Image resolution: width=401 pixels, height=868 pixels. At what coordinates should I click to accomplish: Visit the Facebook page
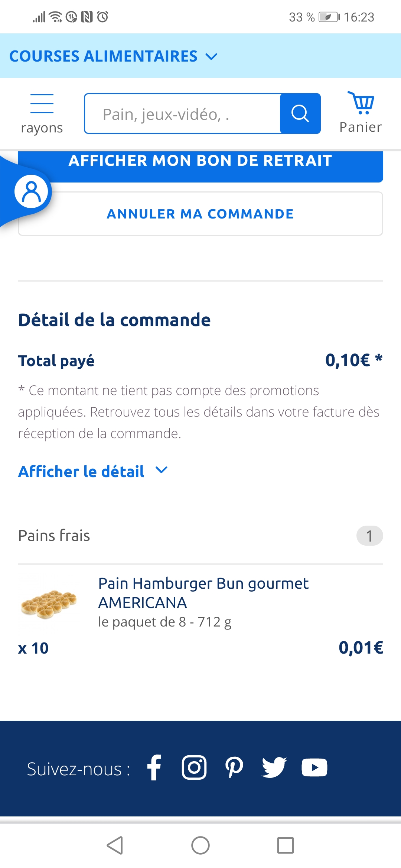(x=154, y=767)
